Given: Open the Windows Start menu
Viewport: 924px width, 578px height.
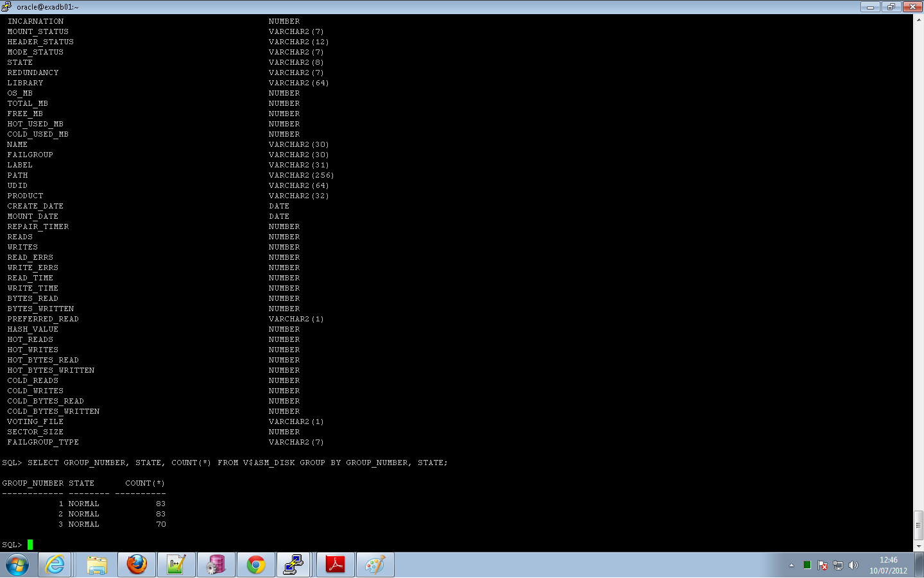Looking at the screenshot, I should point(17,565).
